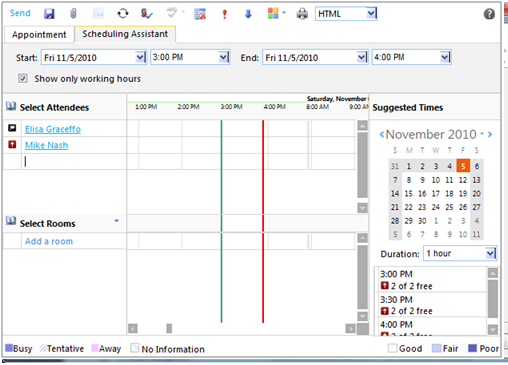Click the printer icon

(x=302, y=14)
